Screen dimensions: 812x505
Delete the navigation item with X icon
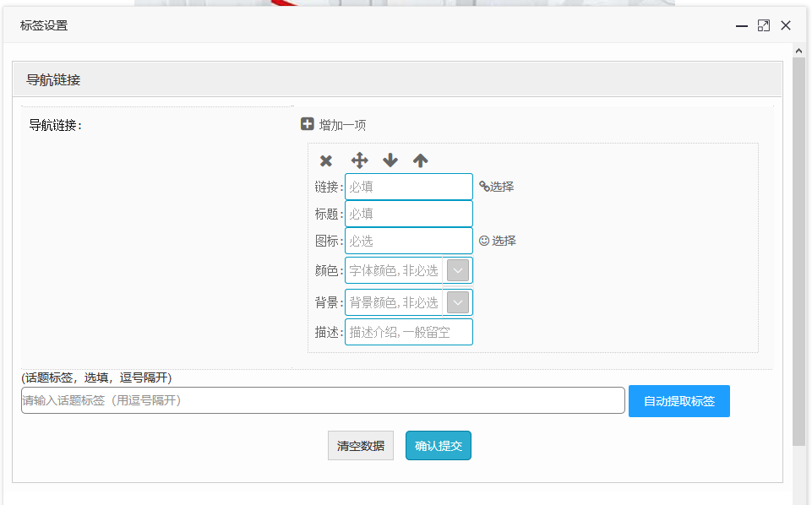click(326, 160)
